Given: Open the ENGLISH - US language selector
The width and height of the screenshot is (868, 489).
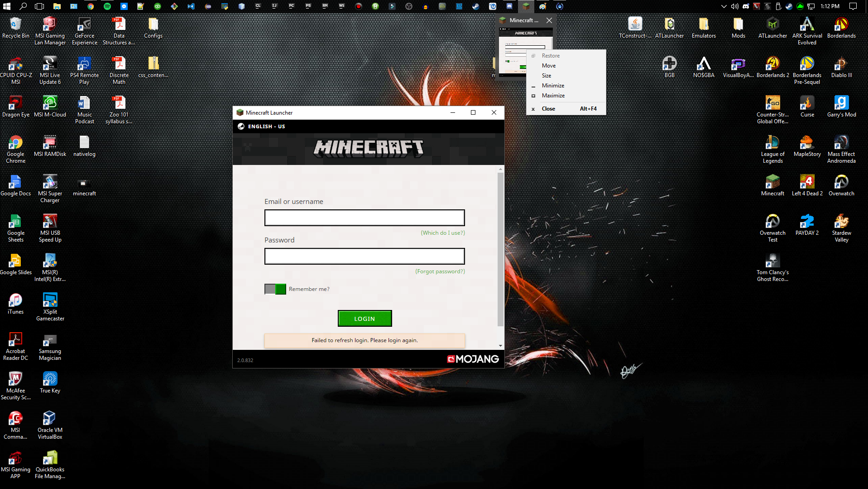Looking at the screenshot, I should pyautogui.click(x=262, y=126).
